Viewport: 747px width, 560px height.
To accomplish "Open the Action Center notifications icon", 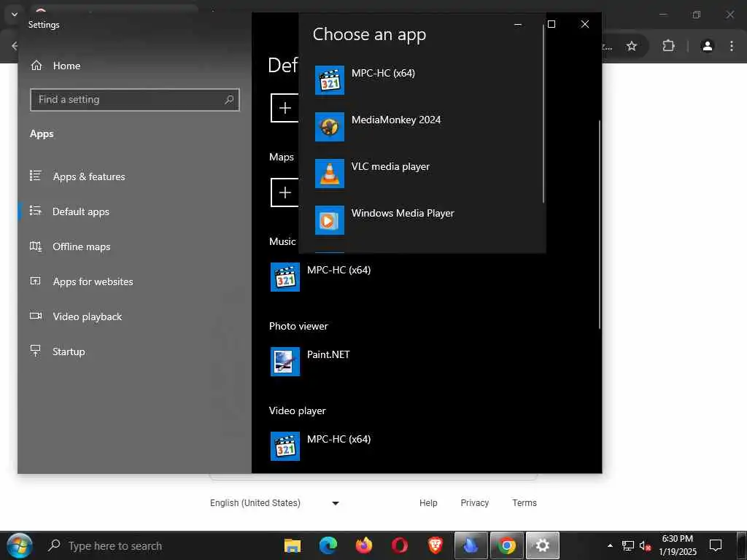I will 716,545.
